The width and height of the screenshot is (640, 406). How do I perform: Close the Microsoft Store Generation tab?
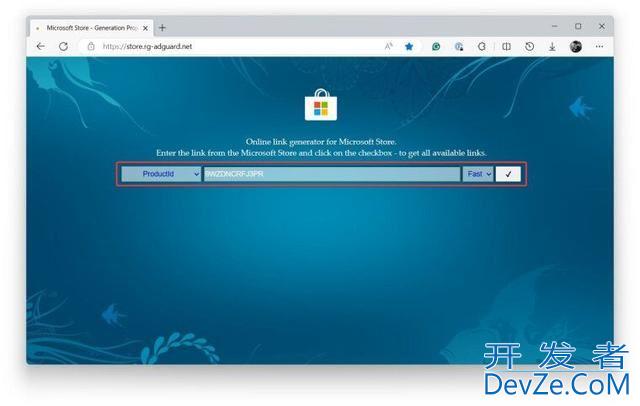pyautogui.click(x=145, y=28)
